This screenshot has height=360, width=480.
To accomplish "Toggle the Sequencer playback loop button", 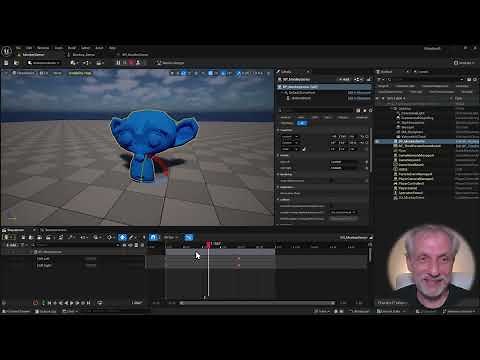I will point(100,303).
